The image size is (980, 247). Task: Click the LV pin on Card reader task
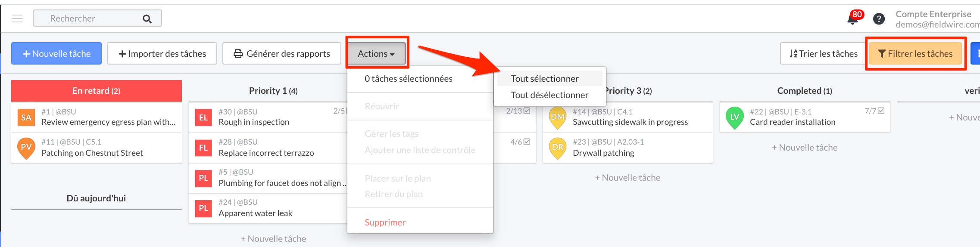point(735,118)
